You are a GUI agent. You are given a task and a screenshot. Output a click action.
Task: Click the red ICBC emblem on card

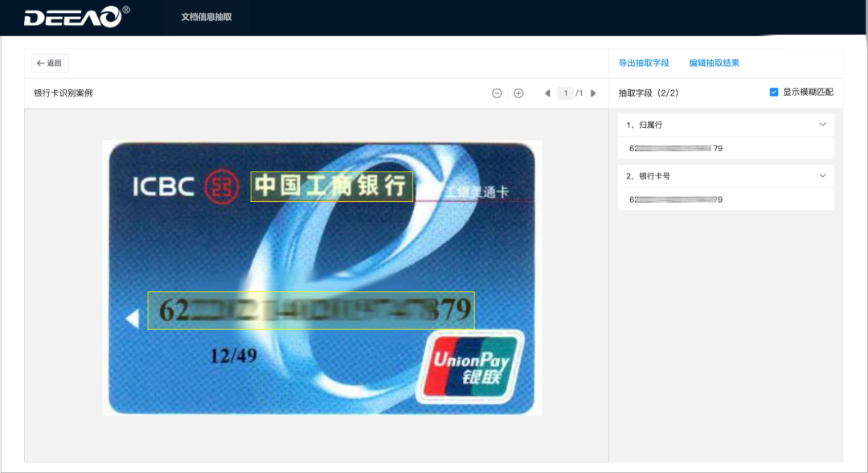222,187
